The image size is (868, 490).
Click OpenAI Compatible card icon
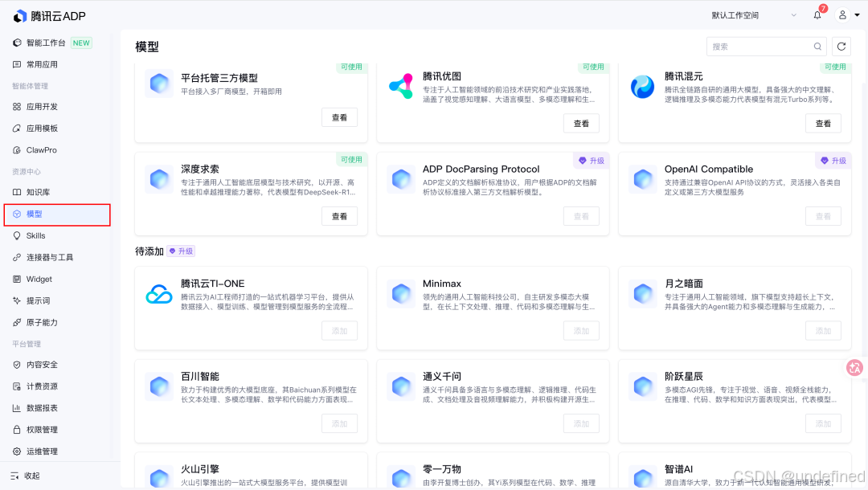643,179
